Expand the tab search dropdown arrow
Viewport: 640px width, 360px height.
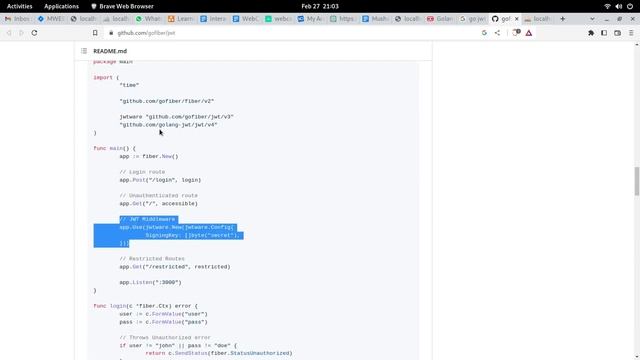coord(592,19)
